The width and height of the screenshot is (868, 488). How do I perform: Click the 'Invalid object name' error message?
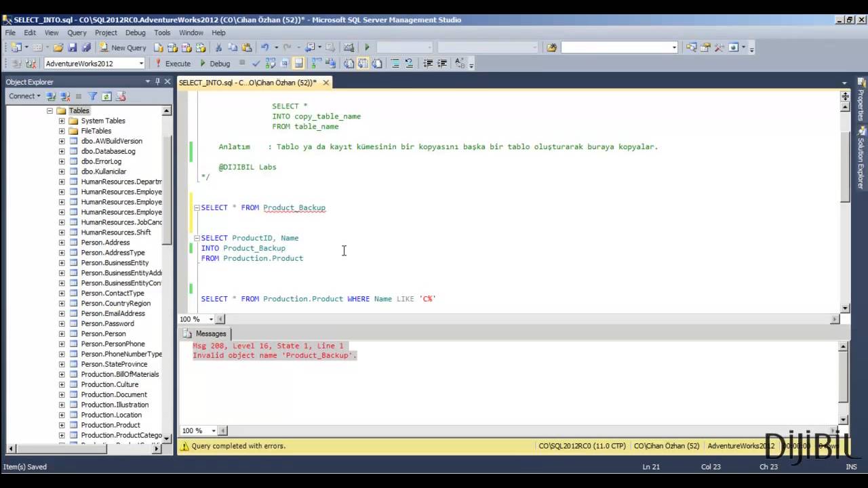(x=274, y=355)
